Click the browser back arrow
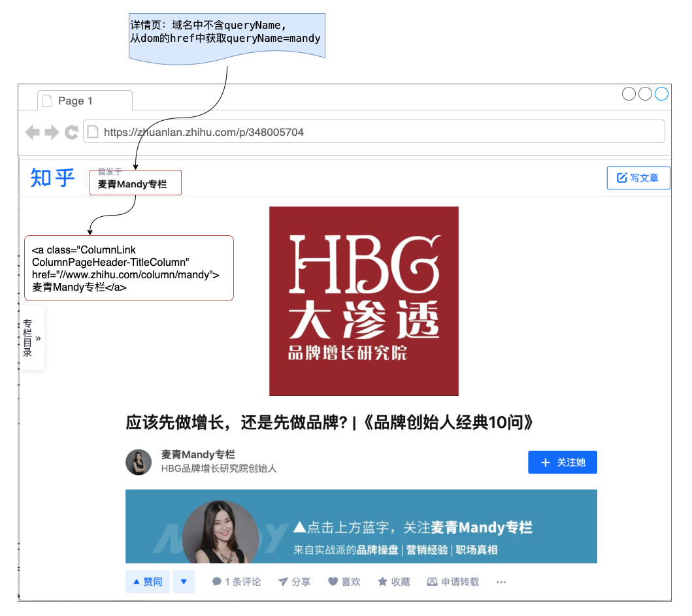The width and height of the screenshot is (692, 616). [32, 133]
